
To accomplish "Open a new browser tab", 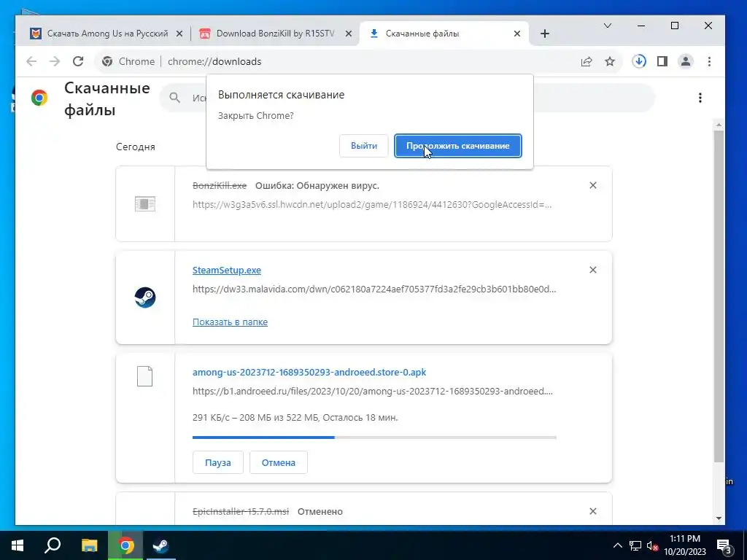I will tap(545, 34).
